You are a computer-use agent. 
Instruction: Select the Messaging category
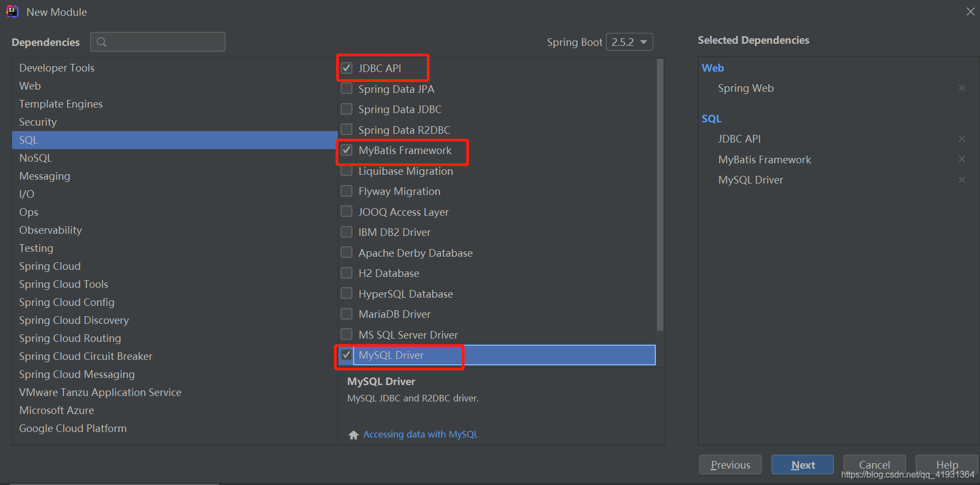point(174,176)
